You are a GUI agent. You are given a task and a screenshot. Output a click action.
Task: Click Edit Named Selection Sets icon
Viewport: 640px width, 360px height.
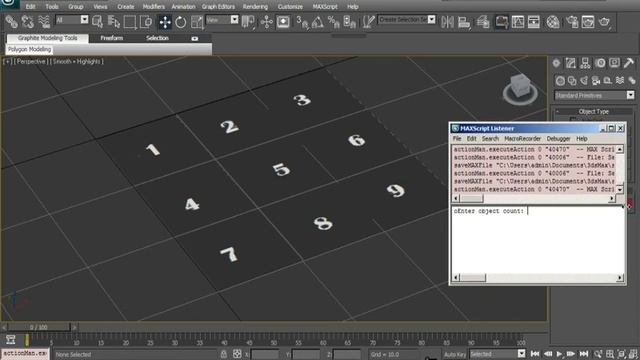tap(368, 22)
